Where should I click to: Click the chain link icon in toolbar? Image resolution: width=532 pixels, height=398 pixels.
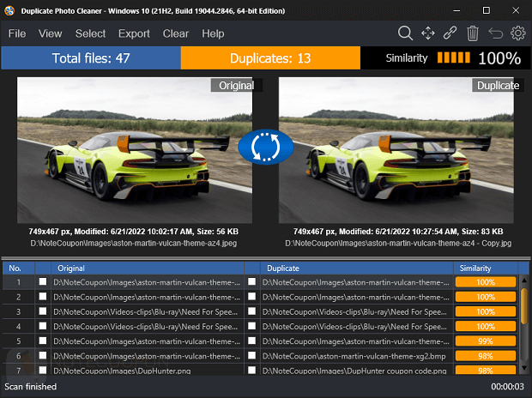tap(450, 33)
